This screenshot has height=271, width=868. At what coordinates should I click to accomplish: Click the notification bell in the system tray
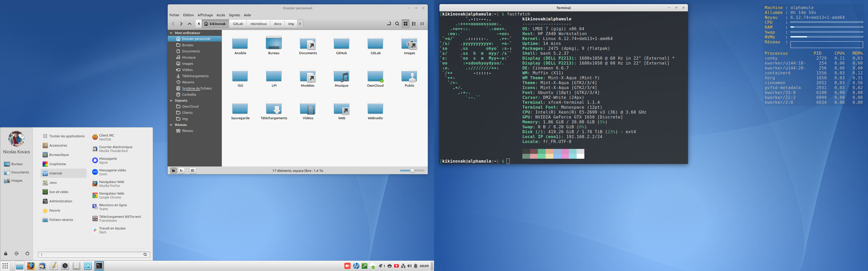(x=380, y=266)
